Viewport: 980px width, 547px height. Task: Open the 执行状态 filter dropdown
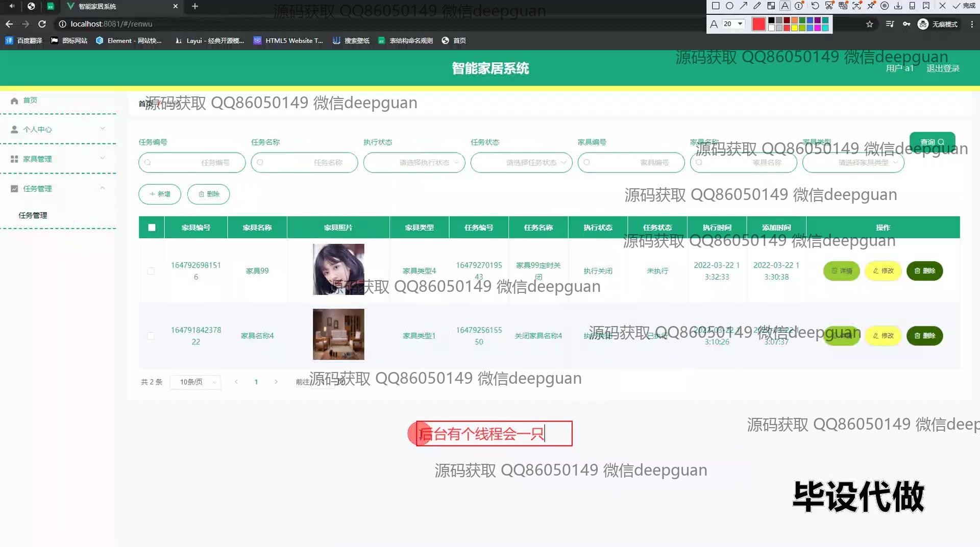coord(414,163)
